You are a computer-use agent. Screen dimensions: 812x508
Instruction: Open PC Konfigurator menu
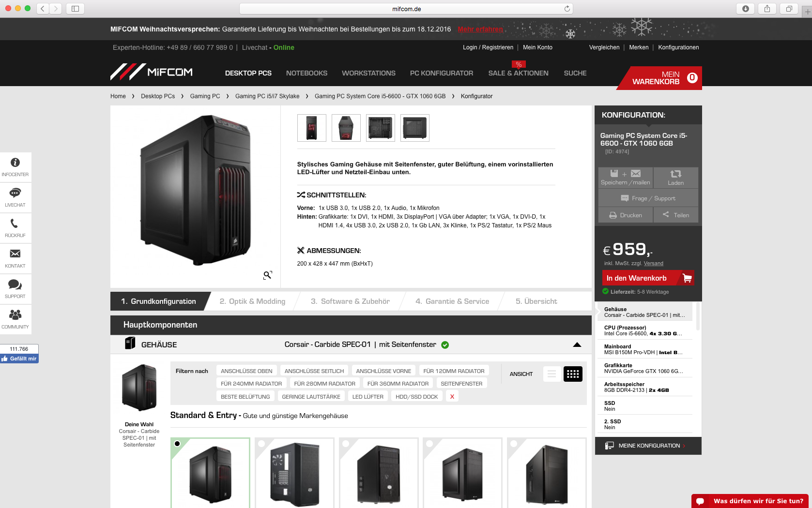[x=442, y=73]
